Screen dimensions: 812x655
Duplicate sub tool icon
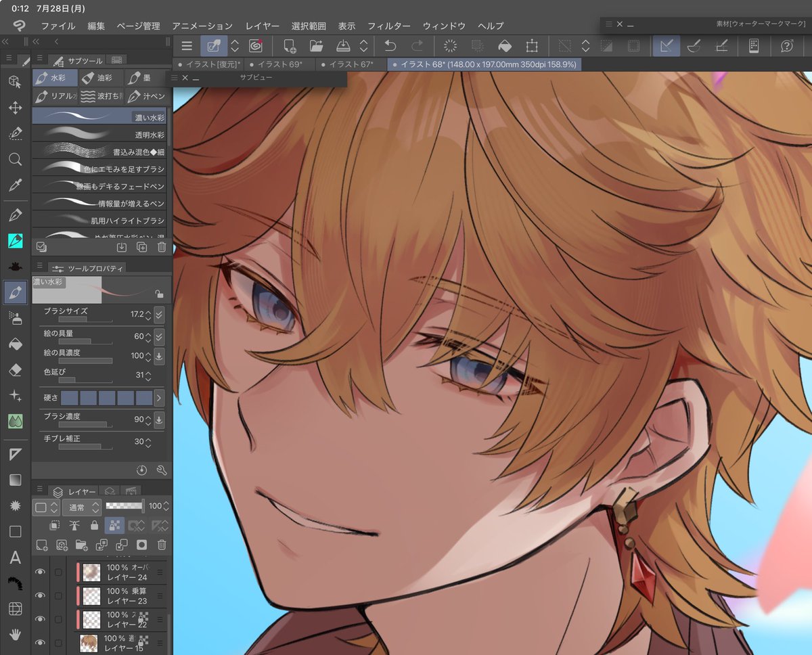[x=142, y=247]
